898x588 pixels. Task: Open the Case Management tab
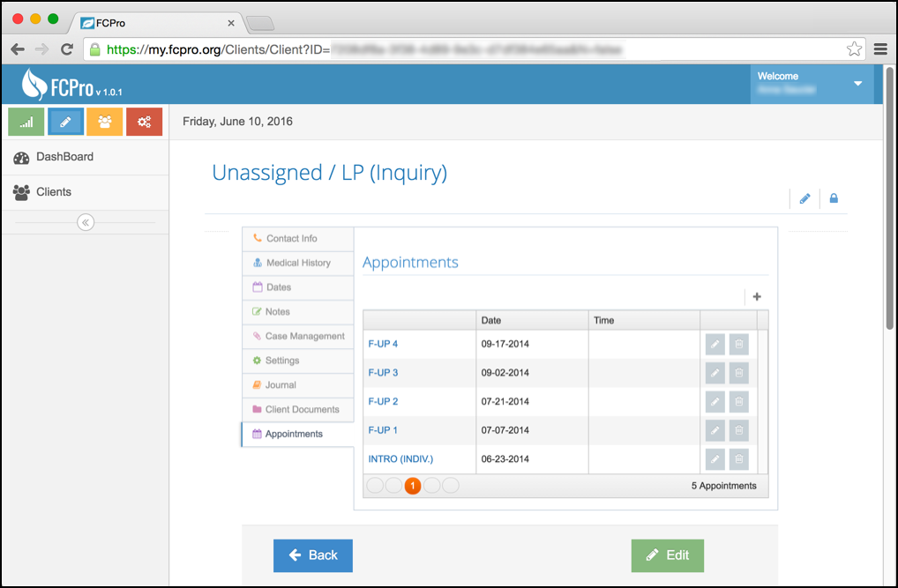[x=304, y=336]
